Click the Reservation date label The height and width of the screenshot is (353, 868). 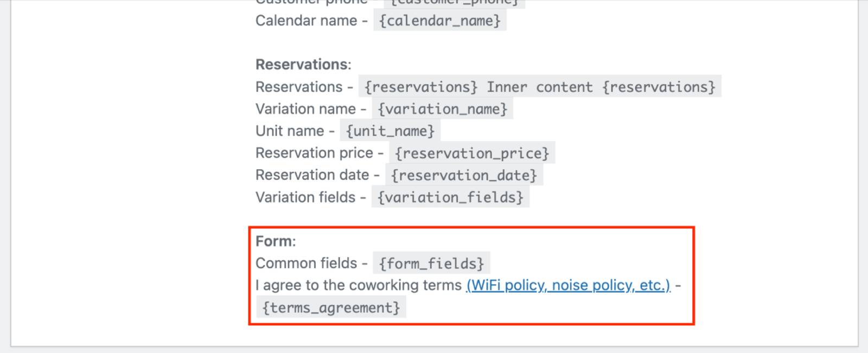tap(312, 175)
